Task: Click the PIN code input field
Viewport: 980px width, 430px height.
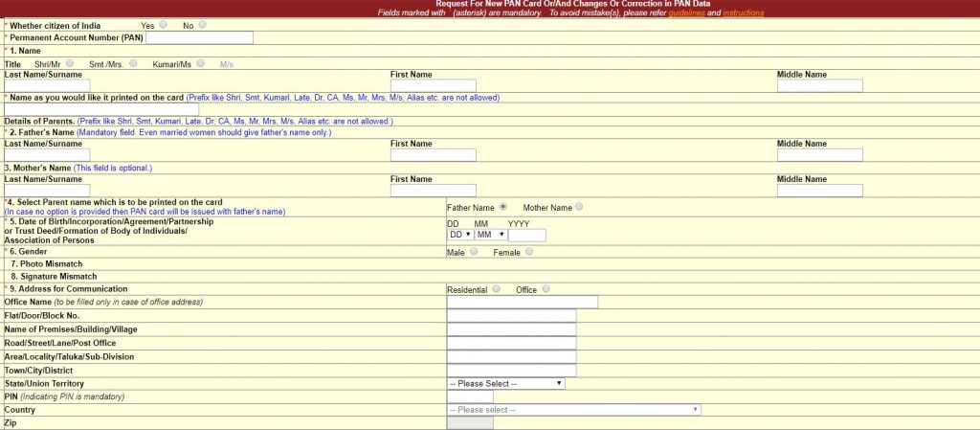Action: (x=470, y=396)
